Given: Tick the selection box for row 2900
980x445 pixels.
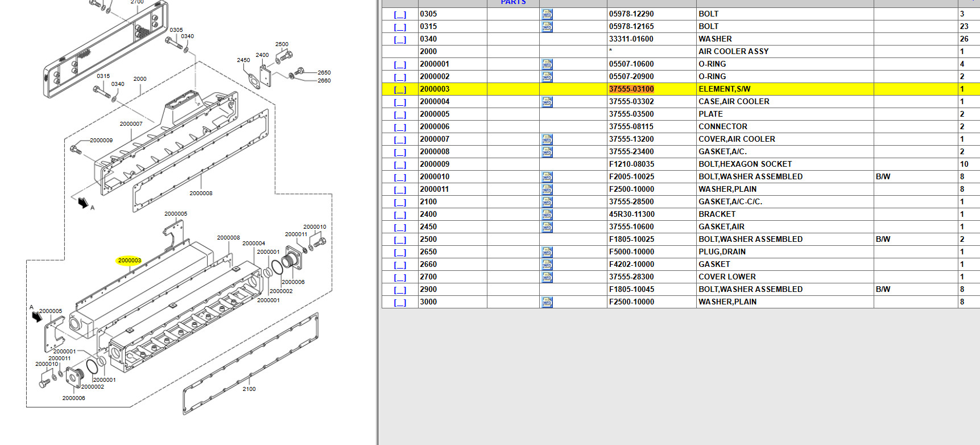Looking at the screenshot, I should coord(400,290).
